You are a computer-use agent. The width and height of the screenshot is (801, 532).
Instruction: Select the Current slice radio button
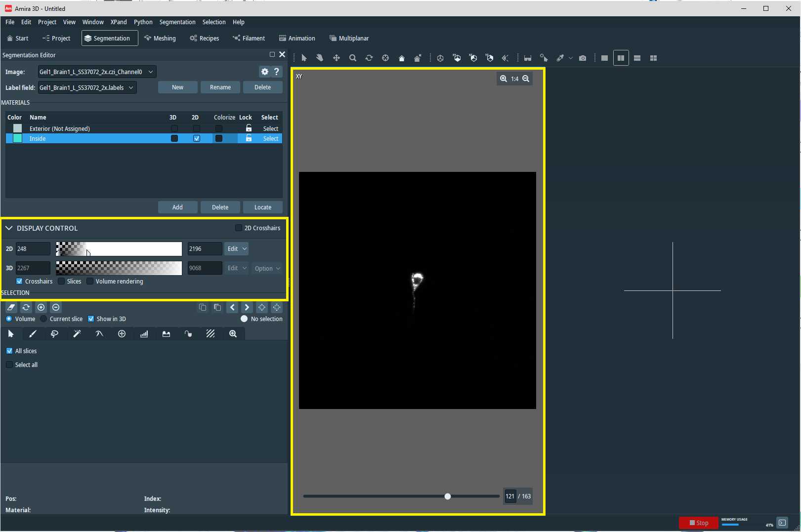43,319
